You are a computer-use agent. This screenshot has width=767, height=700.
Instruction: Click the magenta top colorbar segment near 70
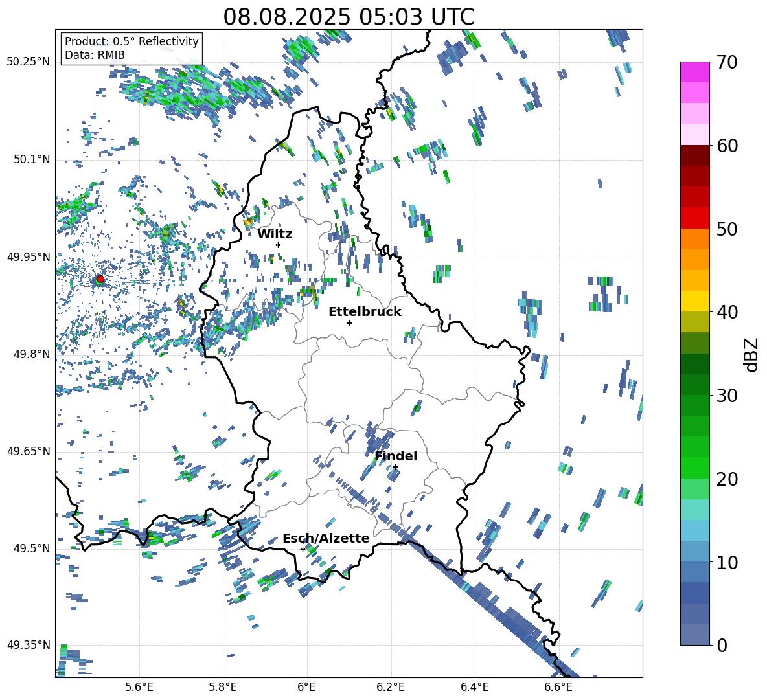pyautogui.click(x=694, y=72)
